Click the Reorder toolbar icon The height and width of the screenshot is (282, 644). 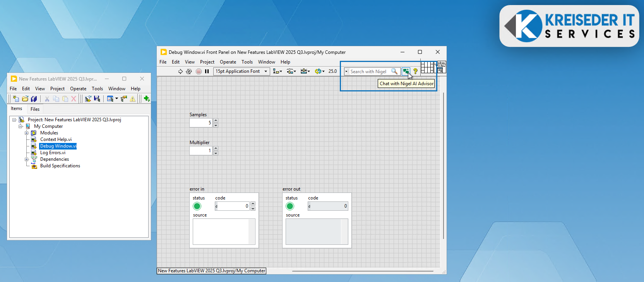coord(319,71)
